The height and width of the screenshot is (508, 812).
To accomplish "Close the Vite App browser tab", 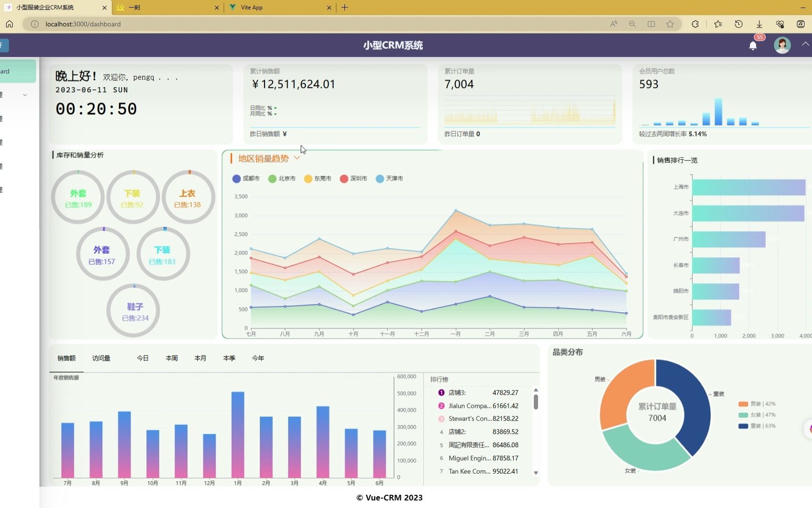I will pos(329,8).
